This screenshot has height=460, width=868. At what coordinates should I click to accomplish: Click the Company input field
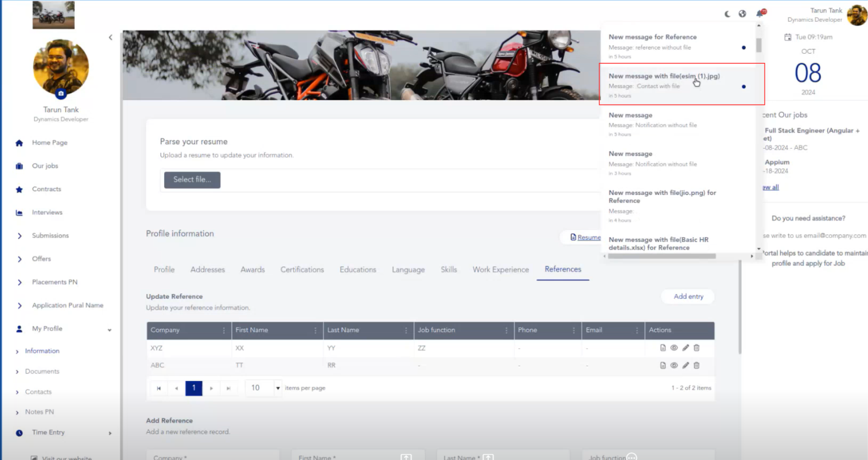(x=213, y=455)
